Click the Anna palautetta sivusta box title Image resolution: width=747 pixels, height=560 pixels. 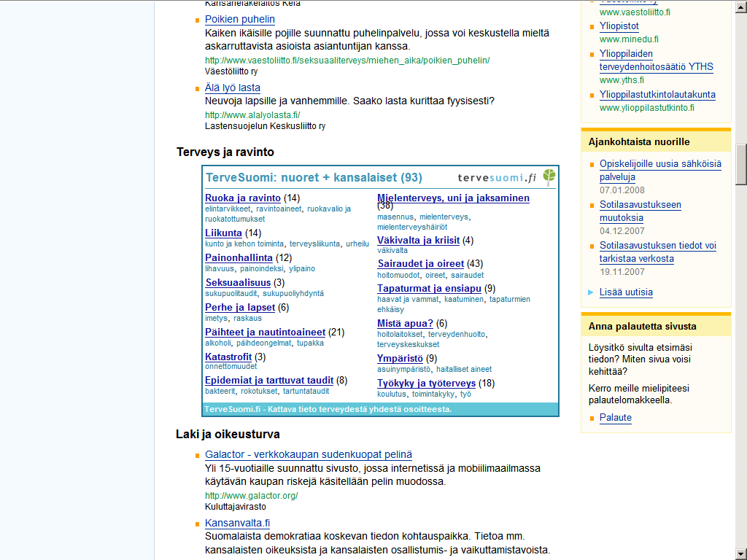click(x=642, y=327)
